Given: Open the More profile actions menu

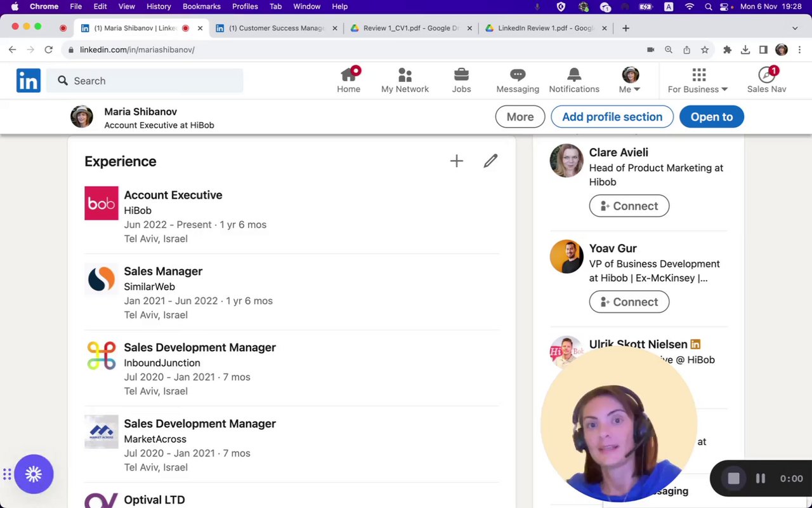Looking at the screenshot, I should click(520, 117).
